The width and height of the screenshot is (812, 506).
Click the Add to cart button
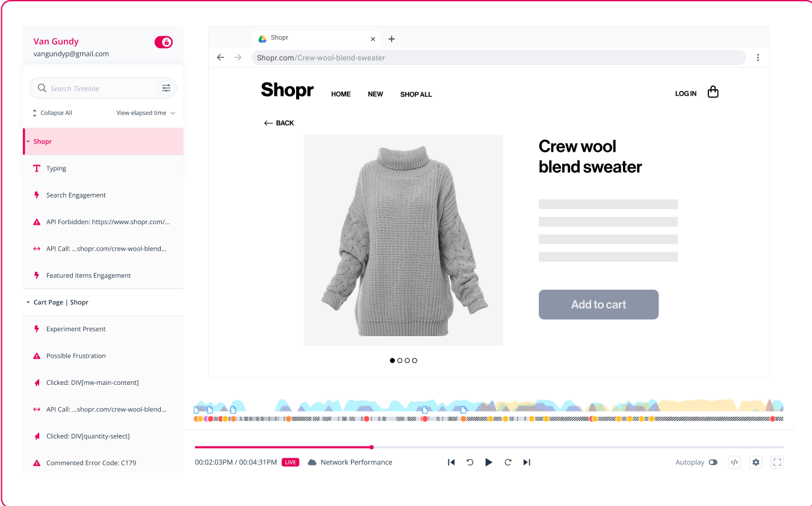(598, 305)
